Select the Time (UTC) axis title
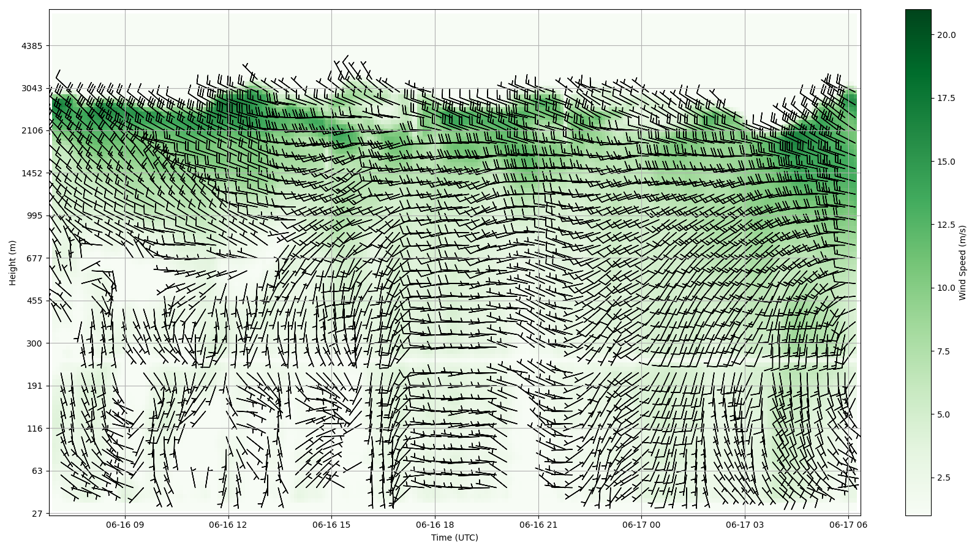 454,538
